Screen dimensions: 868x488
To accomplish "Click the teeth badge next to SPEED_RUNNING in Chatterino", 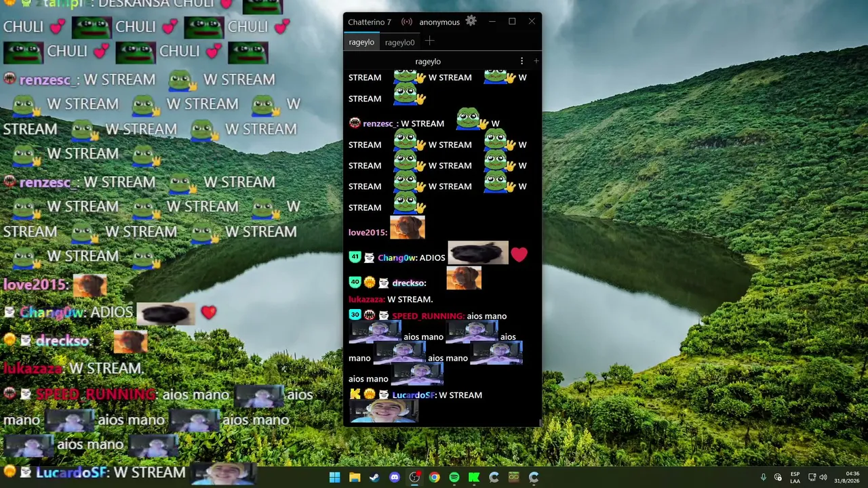I will coord(369,315).
